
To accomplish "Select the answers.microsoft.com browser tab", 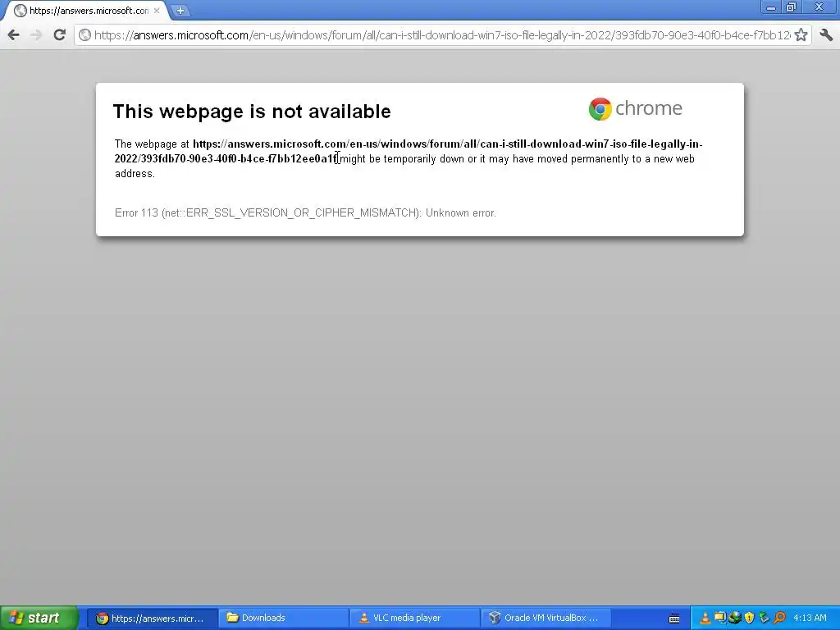I will [x=85, y=11].
